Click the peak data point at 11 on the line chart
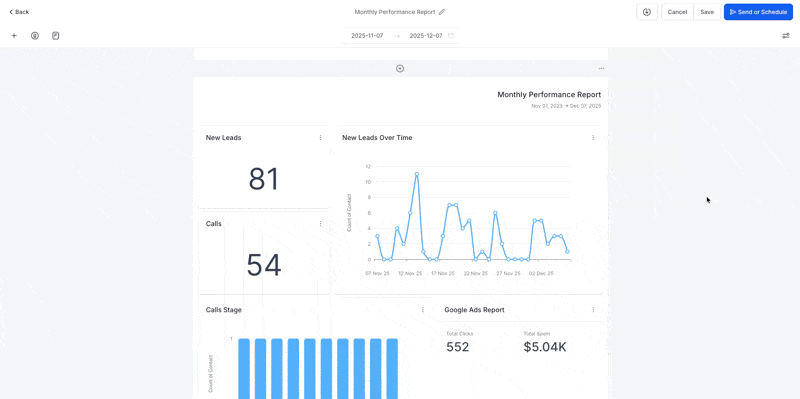Screen dimensions: 800x399 click(x=417, y=174)
